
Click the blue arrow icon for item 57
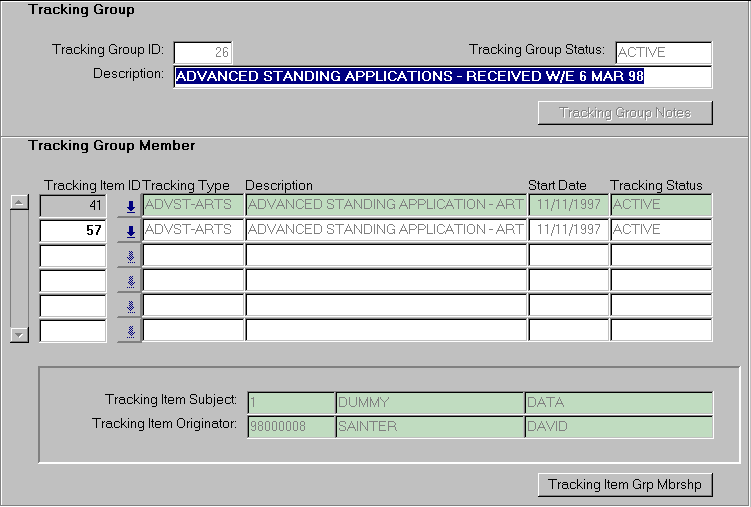130,231
